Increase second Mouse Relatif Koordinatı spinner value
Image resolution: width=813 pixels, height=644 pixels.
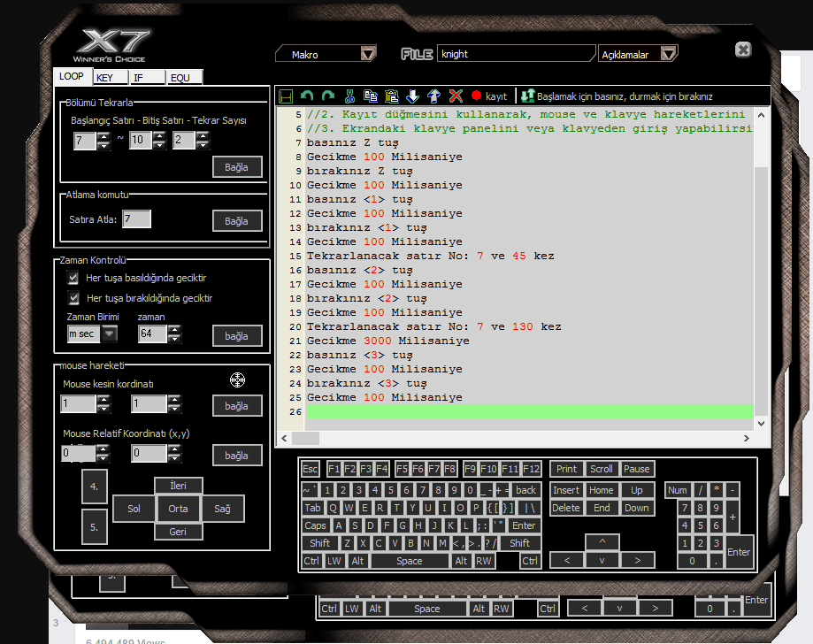pyautogui.click(x=175, y=449)
